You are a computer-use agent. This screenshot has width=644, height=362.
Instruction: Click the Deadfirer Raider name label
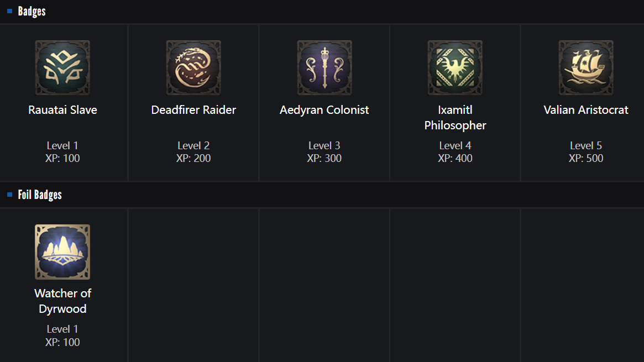pos(193,110)
